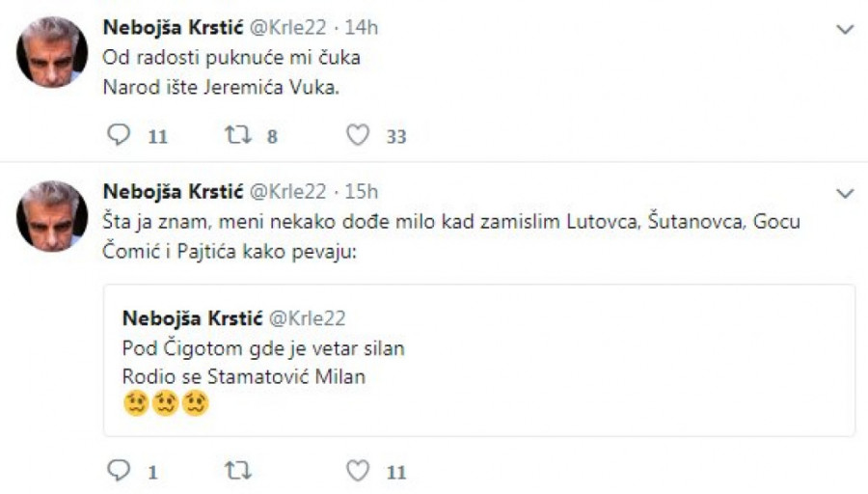Click the retweet count 8
The width and height of the screenshot is (868, 494).
(272, 137)
